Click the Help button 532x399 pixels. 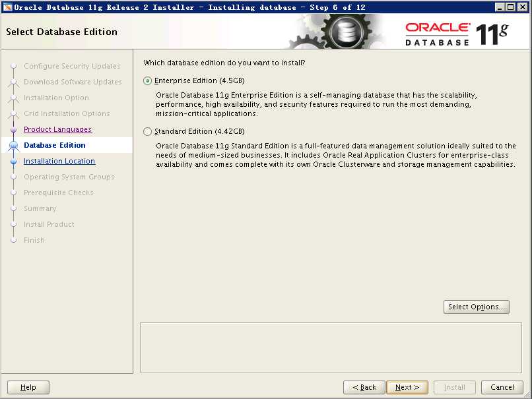(28, 387)
